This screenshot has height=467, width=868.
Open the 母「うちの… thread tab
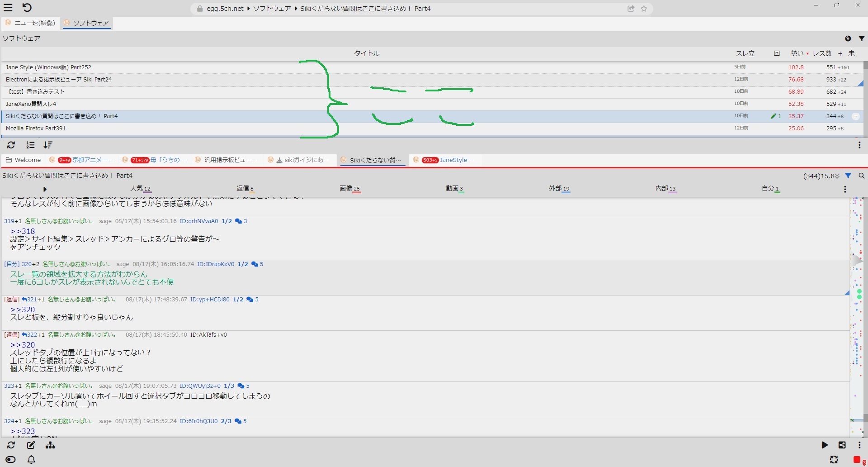point(154,160)
